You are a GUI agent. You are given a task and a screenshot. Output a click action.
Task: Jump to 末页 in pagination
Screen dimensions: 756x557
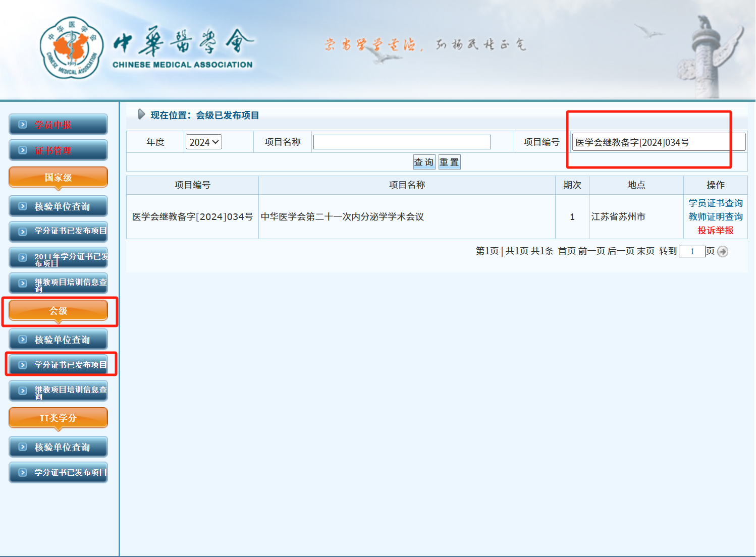pos(645,251)
